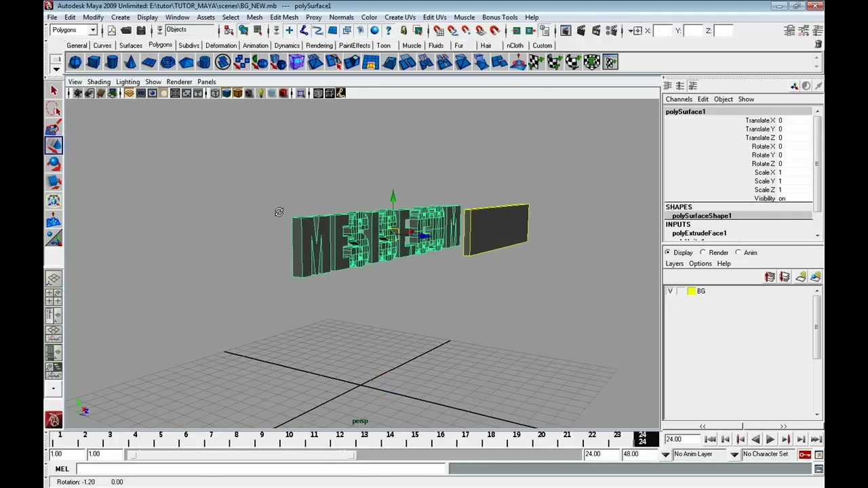Switch to the Surfaces shelf tab
The image size is (868, 488).
point(131,45)
